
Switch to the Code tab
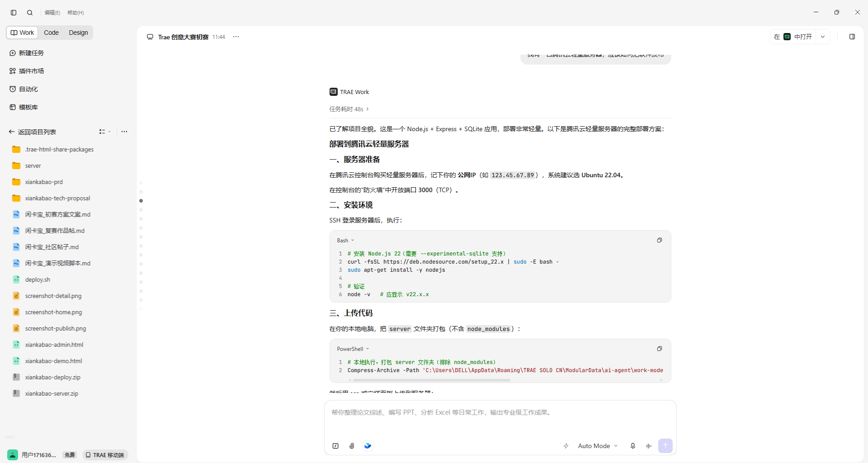tap(51, 33)
